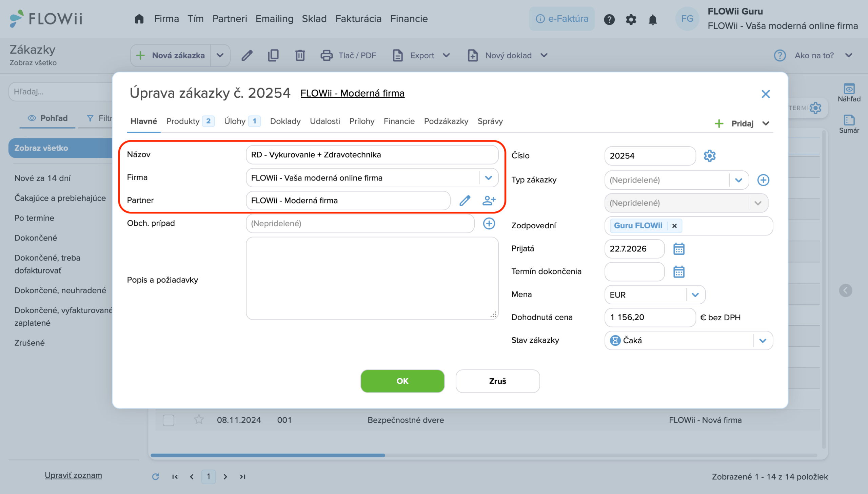
Task: Collapse the right side panel arrow
Action: tap(845, 290)
